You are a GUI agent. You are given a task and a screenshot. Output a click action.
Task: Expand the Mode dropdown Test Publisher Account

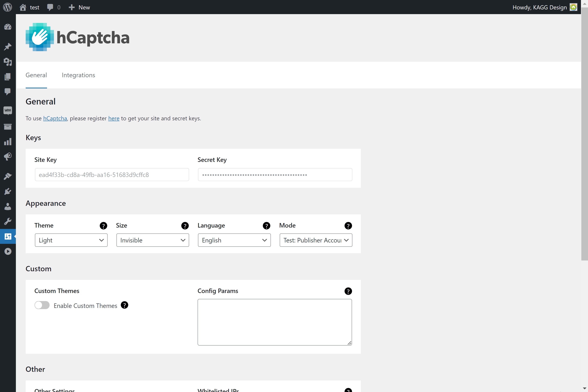(x=315, y=240)
